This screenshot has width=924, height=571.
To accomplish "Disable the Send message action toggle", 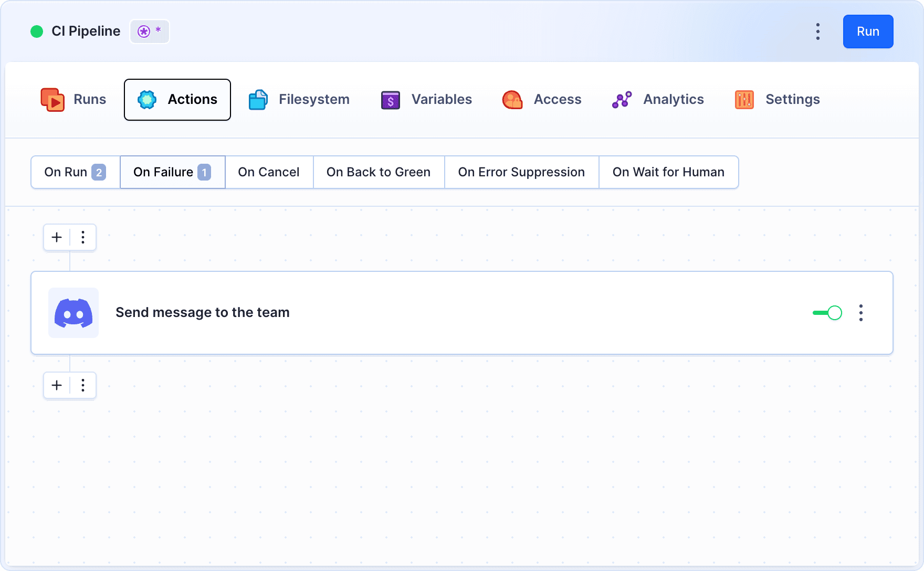I will (x=827, y=313).
